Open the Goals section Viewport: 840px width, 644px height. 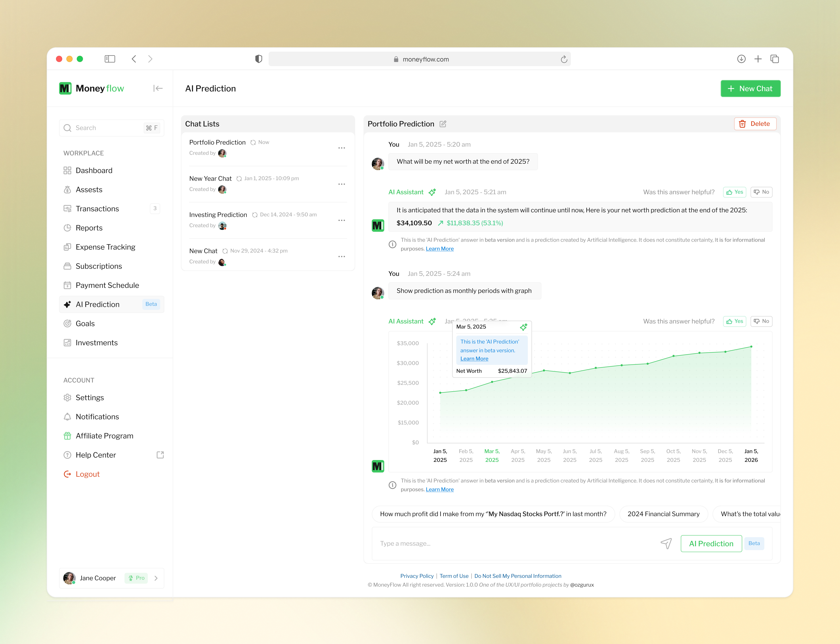(85, 323)
